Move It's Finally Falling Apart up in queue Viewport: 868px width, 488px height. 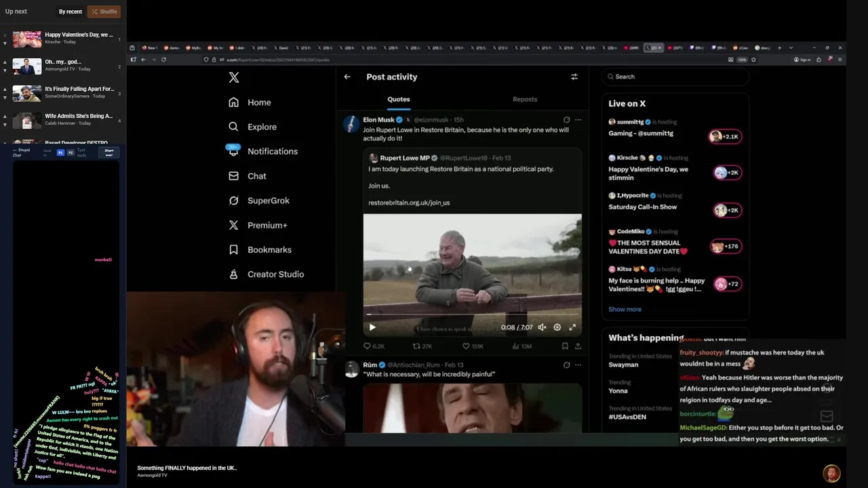point(5,89)
